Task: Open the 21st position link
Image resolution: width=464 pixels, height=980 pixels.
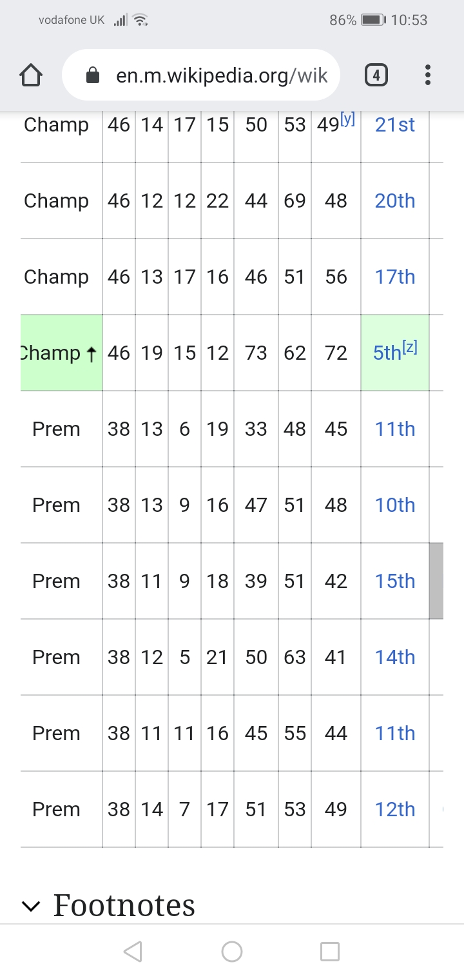Action: 394,125
